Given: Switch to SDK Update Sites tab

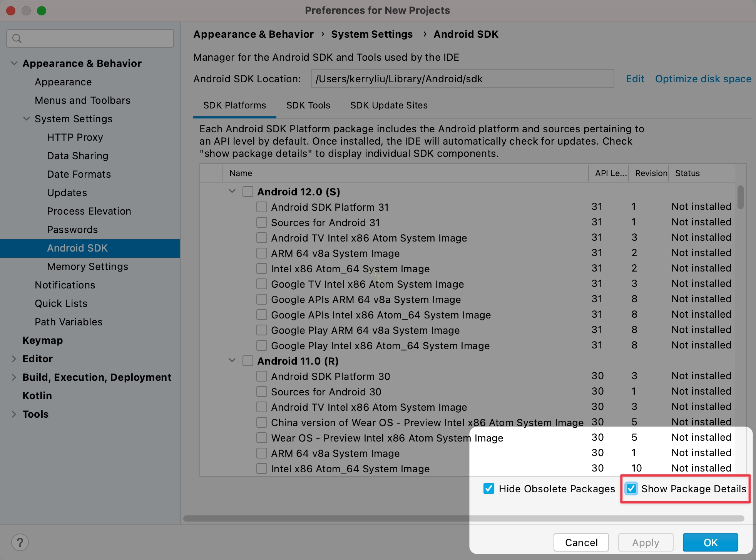Looking at the screenshot, I should (389, 105).
